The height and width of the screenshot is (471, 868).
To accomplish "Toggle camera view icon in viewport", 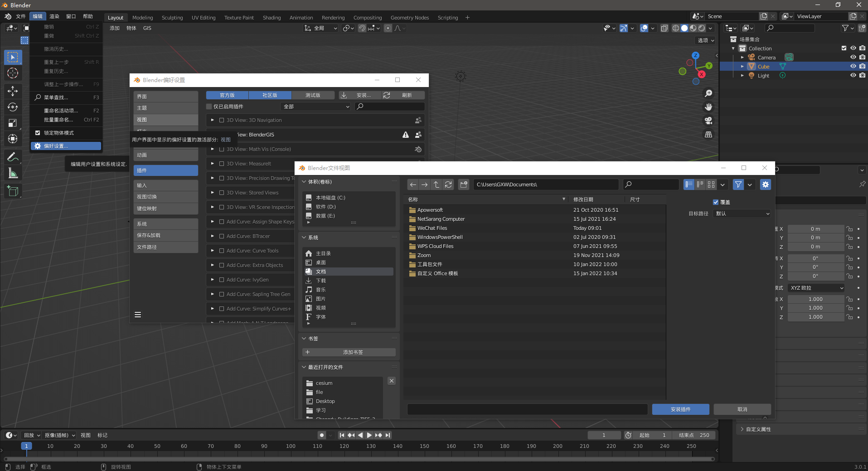I will (708, 121).
